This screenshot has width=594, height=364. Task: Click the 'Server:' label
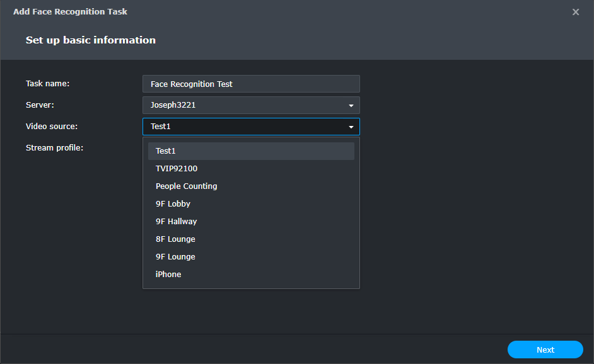click(40, 105)
